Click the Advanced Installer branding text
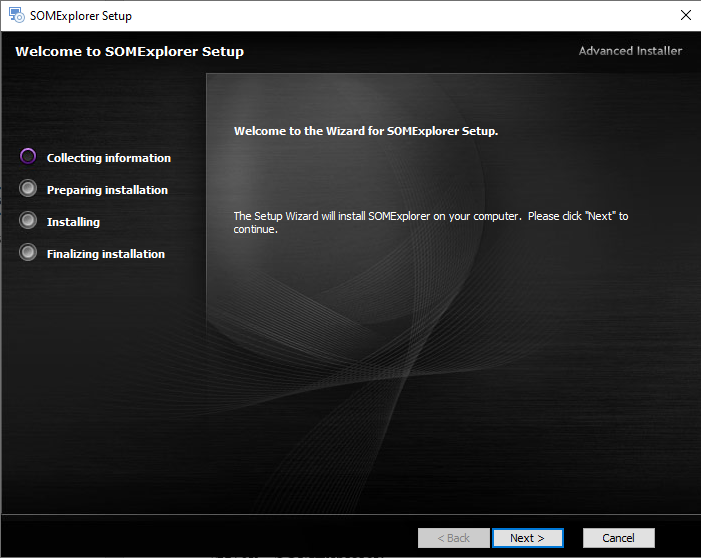This screenshot has height=558, width=701. pyautogui.click(x=630, y=51)
